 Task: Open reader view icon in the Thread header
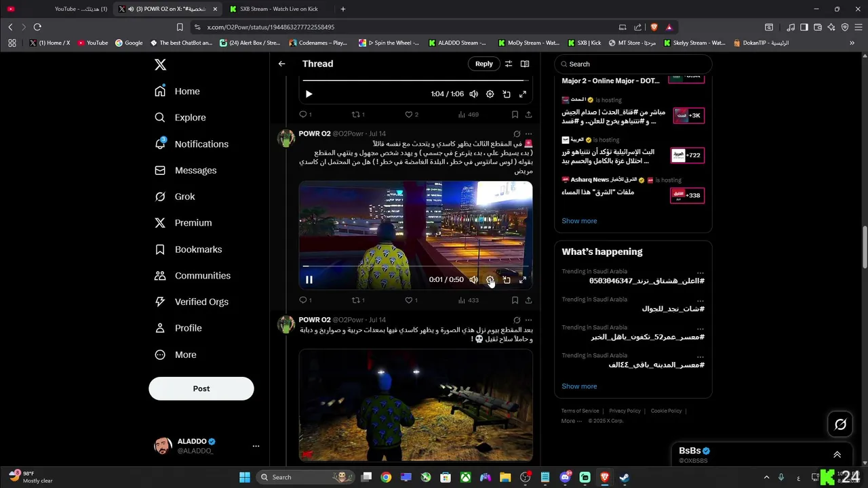point(524,64)
